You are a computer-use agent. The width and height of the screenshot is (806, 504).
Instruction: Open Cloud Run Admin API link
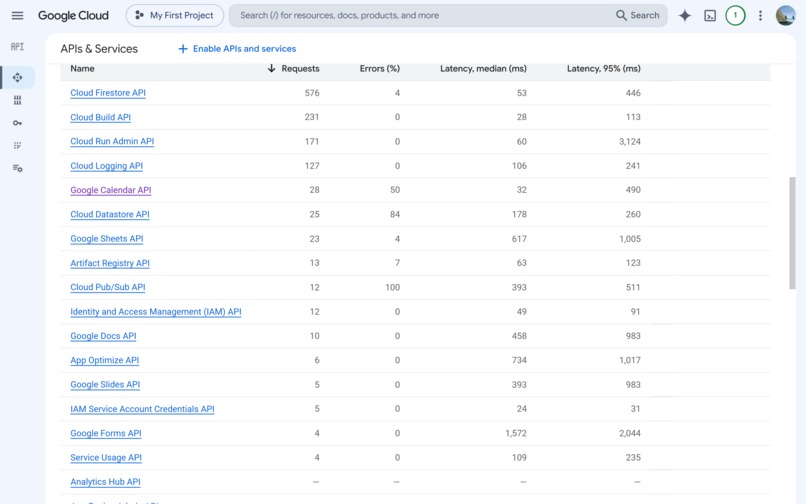(112, 141)
